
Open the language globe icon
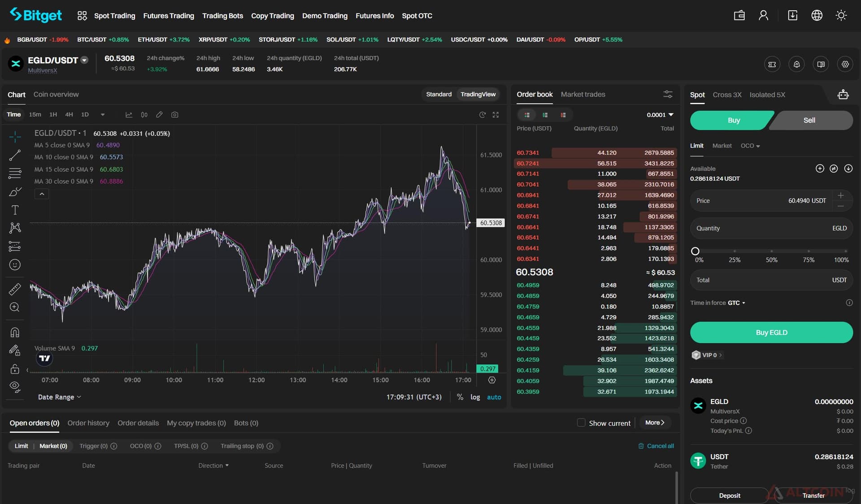817,15
